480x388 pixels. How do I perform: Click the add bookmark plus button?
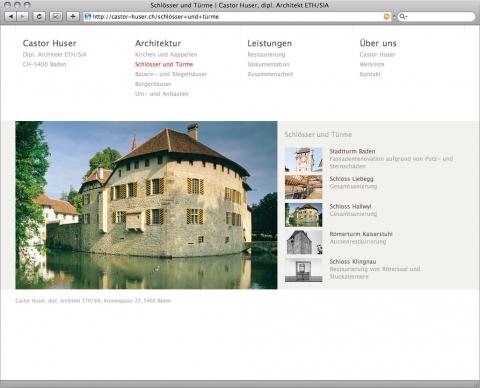[x=73, y=16]
